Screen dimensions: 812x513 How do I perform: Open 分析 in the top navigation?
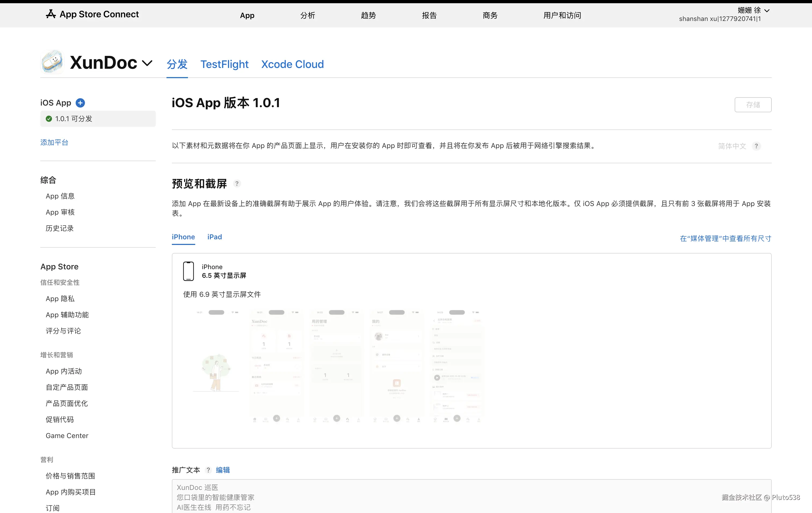pyautogui.click(x=307, y=15)
